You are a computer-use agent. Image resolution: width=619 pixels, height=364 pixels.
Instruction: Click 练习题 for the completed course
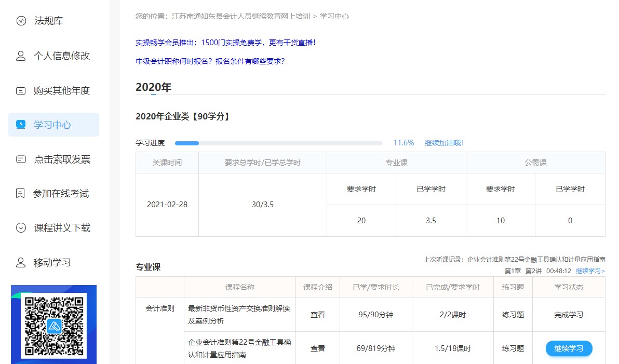(x=513, y=314)
